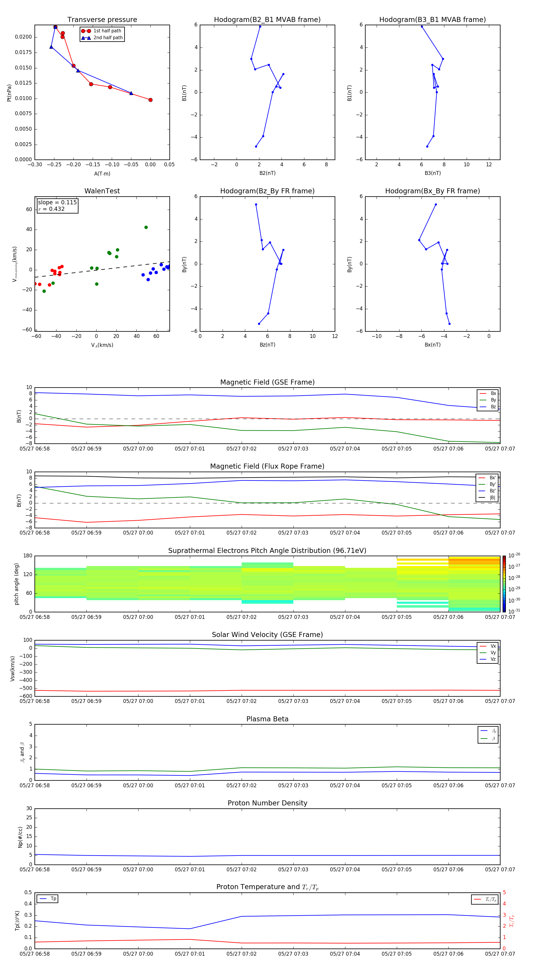Click Vx legend entry in solar wind plot
Image resolution: width=535 pixels, height=980 pixels.
tap(488, 646)
